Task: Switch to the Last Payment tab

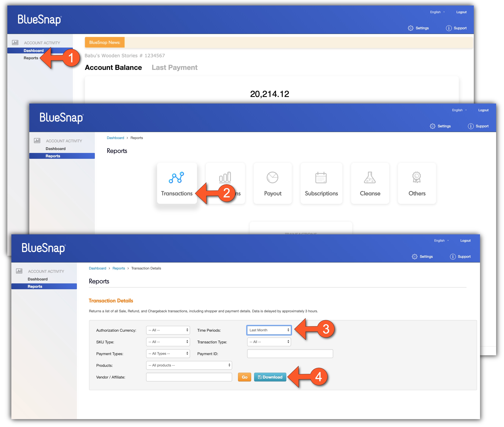Action: (174, 68)
